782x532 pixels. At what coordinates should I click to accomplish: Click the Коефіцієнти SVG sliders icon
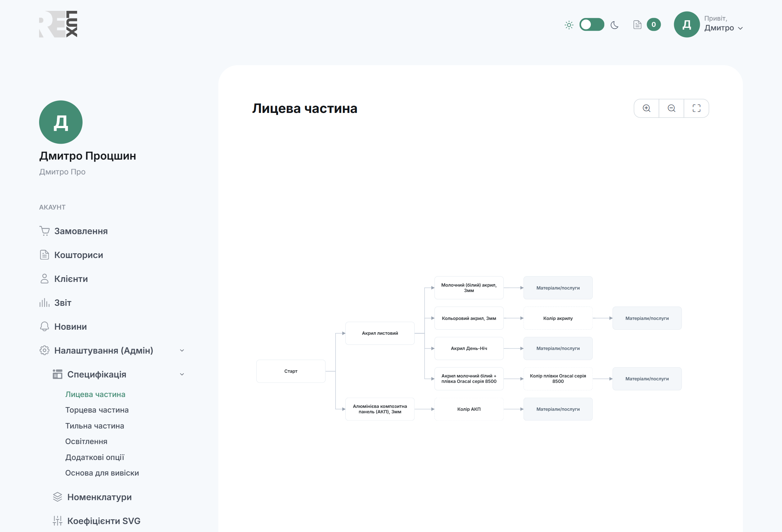coord(58,521)
